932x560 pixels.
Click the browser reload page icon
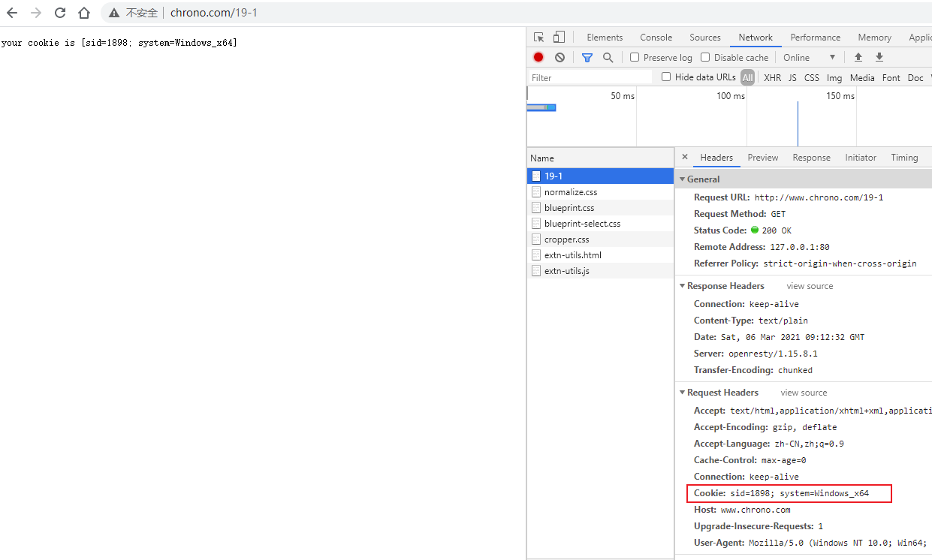pos(60,13)
